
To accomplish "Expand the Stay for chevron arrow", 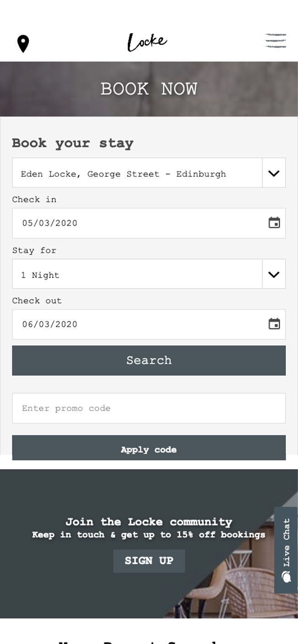I will point(274,274).
